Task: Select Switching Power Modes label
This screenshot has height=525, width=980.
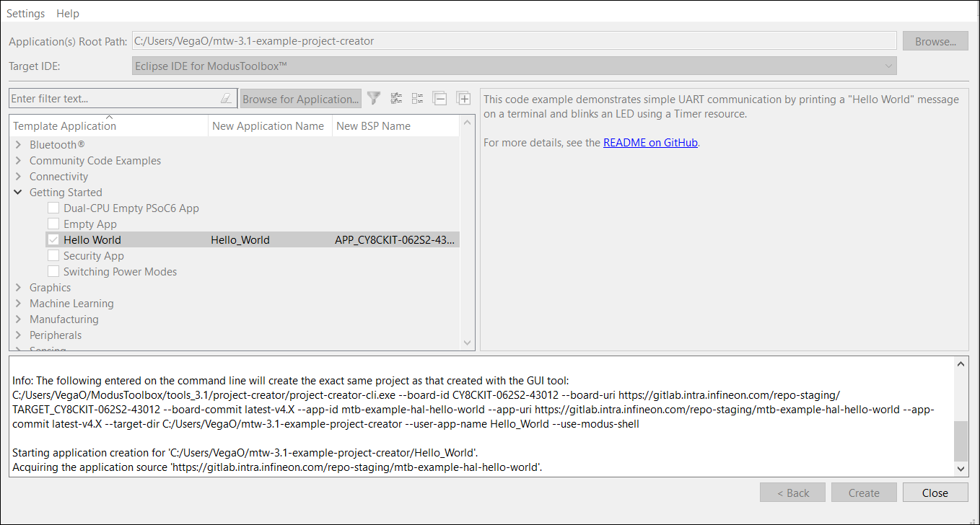Action: click(120, 271)
